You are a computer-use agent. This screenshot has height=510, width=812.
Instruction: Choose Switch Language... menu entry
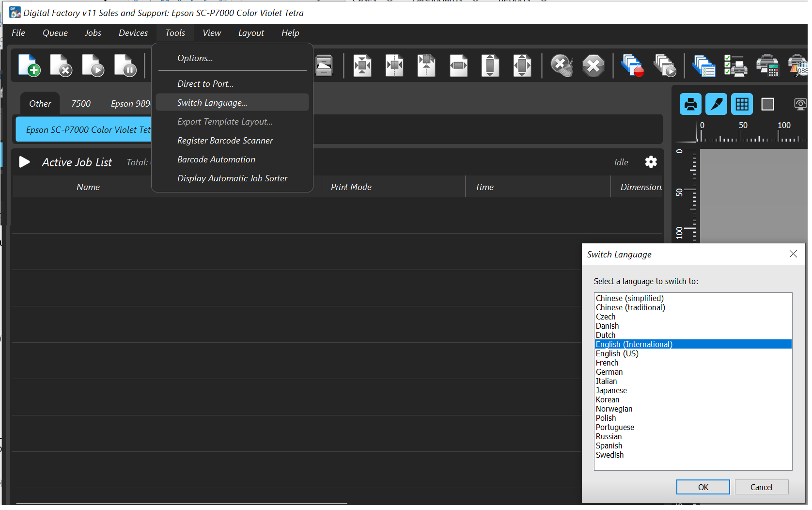232,103
